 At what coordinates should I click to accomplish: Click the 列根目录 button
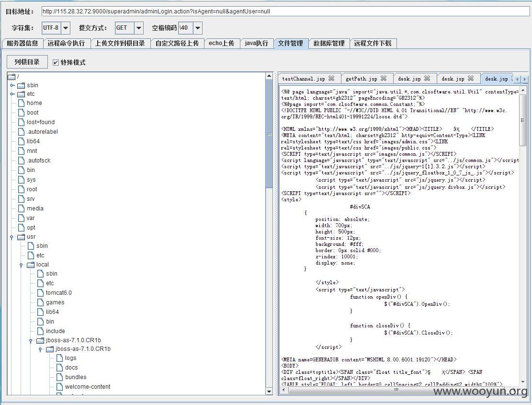point(27,62)
